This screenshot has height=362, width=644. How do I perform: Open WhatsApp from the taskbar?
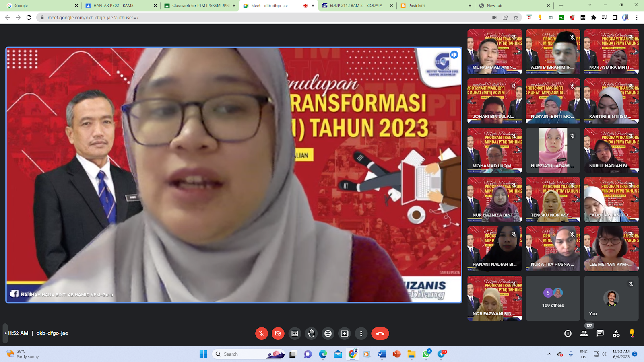point(426,354)
